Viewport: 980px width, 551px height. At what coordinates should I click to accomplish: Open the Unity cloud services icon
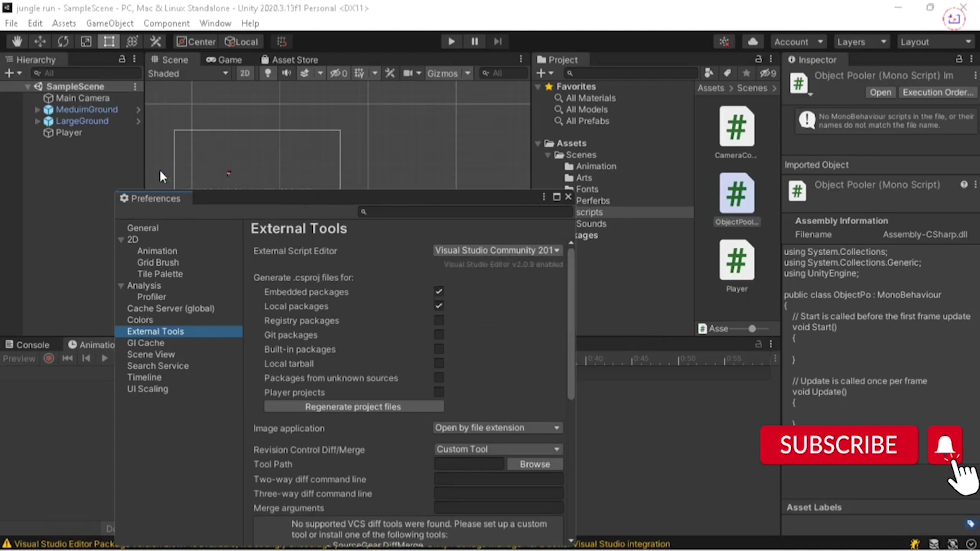[x=753, y=41]
